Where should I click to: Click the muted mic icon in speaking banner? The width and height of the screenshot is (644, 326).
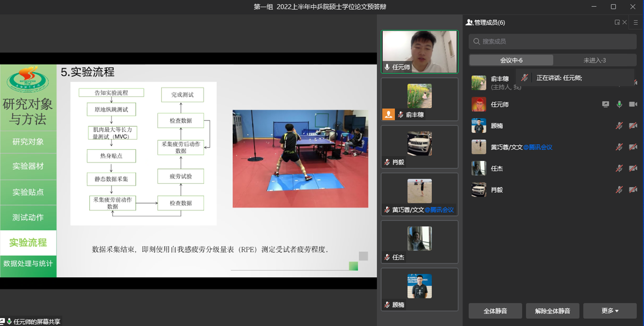click(525, 78)
